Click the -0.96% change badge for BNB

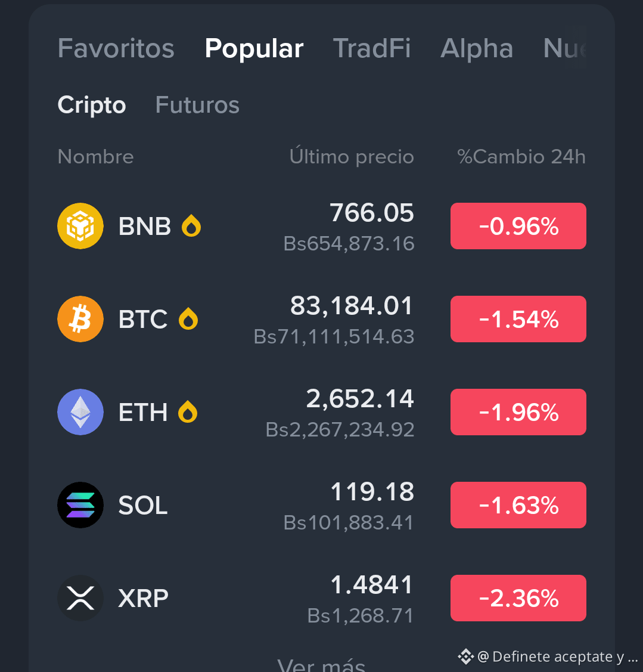tap(518, 226)
